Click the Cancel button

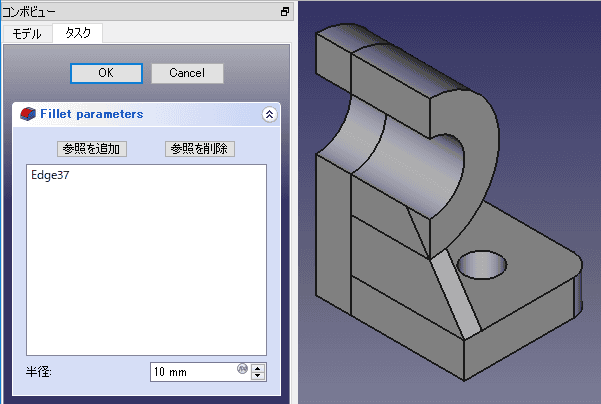click(187, 73)
